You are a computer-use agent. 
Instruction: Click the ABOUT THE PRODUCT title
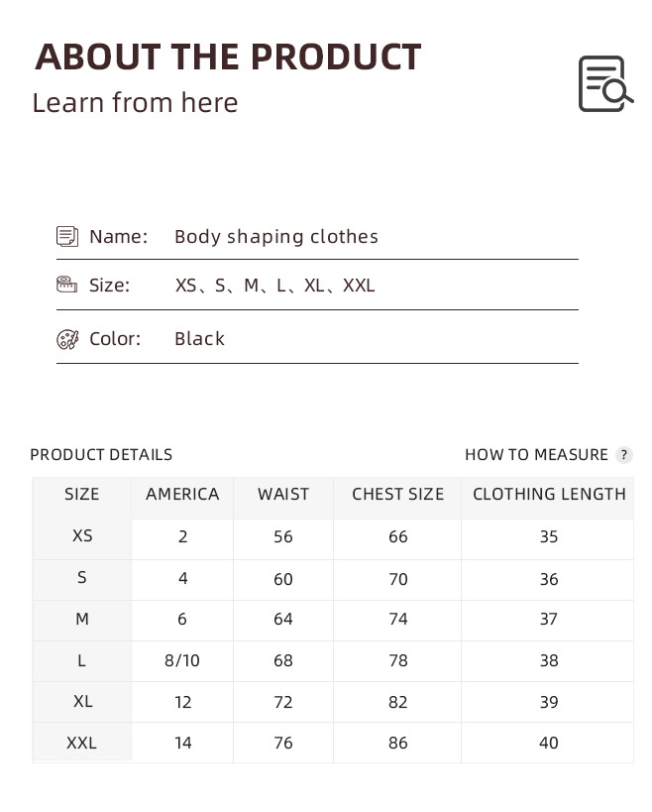228,57
